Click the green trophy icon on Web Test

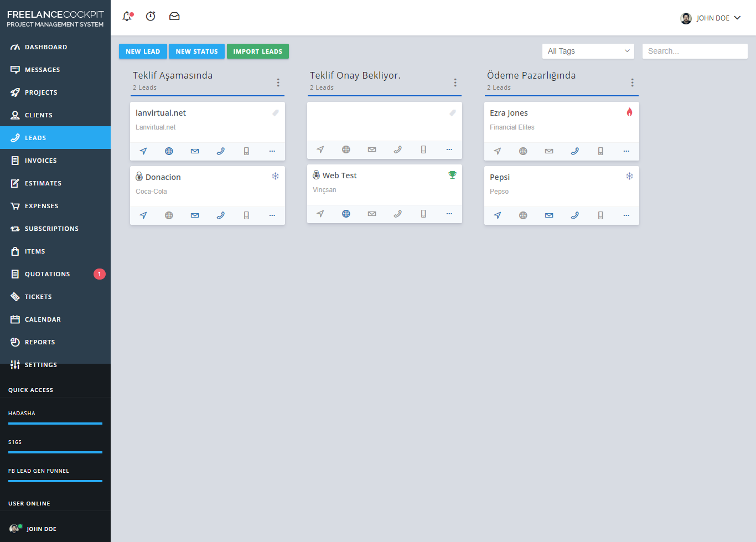tap(452, 175)
